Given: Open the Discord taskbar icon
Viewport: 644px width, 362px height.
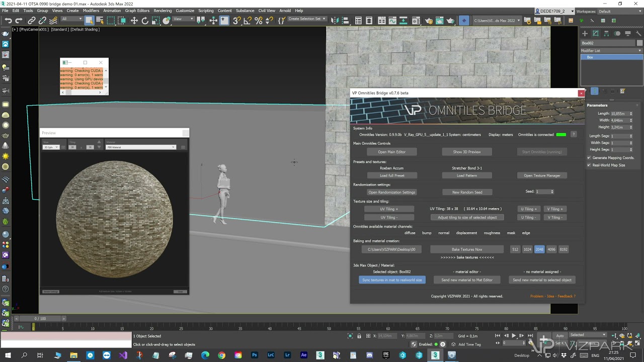Looking at the screenshot, I should point(370,355).
